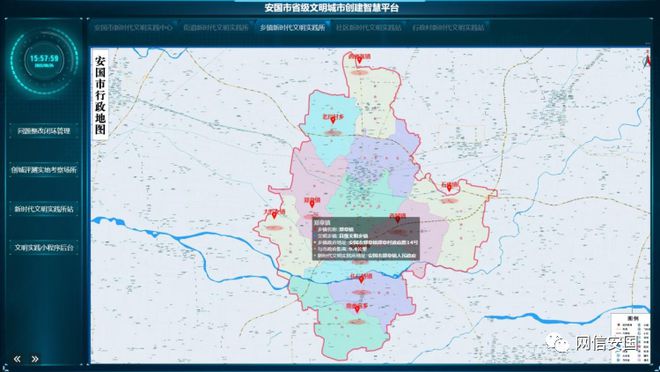Select the 北段村乡 location pin
This screenshot has height=372, width=660.
333,120
